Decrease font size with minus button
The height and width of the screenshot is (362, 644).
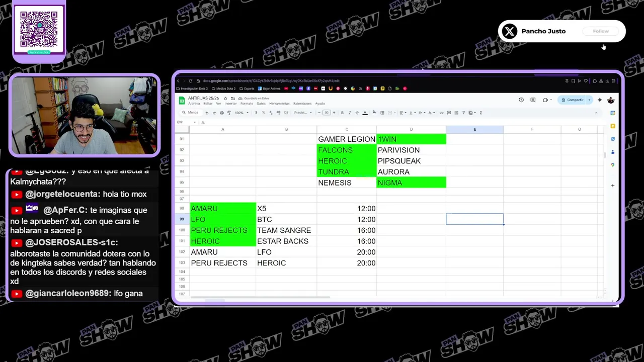pyautogui.click(x=319, y=113)
